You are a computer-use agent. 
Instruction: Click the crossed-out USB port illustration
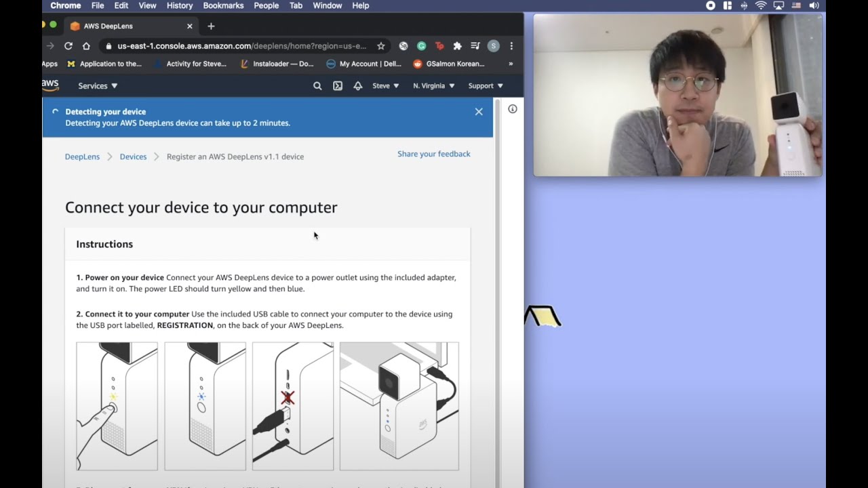coord(293,406)
